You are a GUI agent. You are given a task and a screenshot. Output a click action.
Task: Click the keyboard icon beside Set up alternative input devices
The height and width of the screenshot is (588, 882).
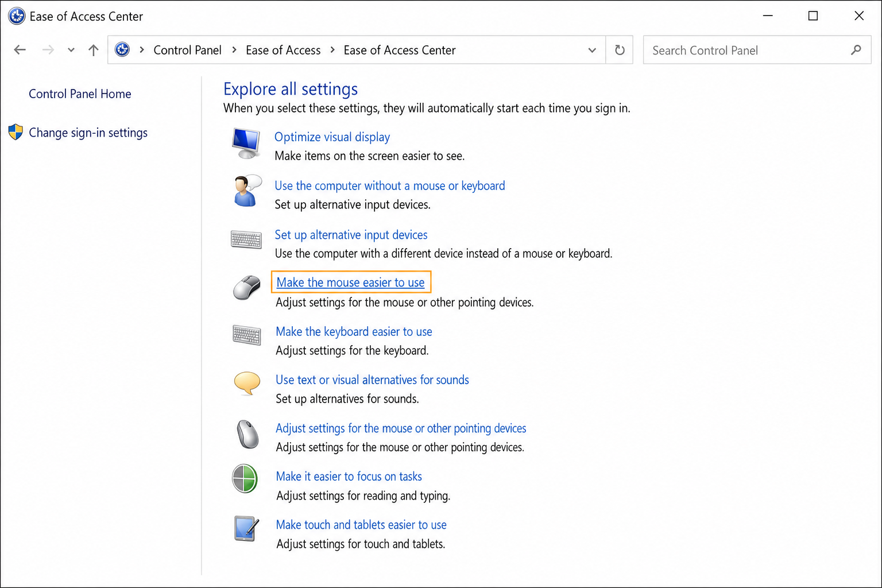click(x=246, y=239)
